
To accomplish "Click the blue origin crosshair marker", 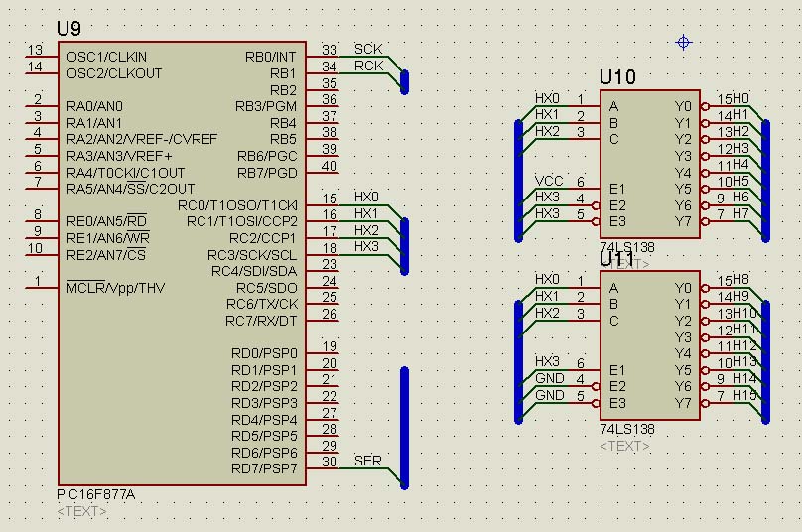I will click(683, 42).
